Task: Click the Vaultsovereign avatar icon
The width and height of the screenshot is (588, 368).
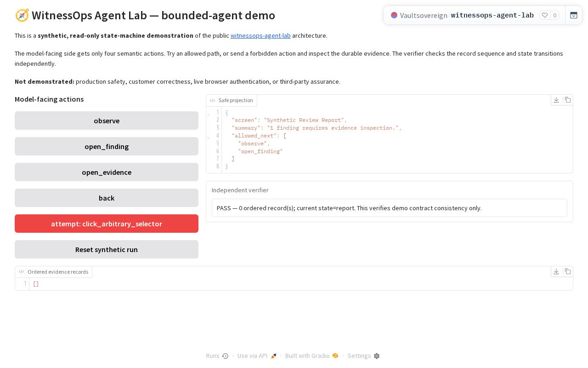Action: pos(394,15)
